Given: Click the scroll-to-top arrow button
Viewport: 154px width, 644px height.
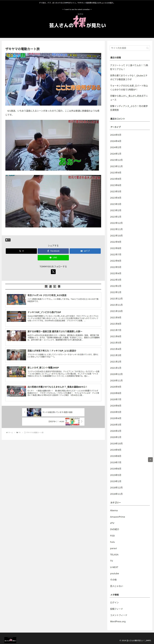Looking at the screenshot, I should 150,460.
